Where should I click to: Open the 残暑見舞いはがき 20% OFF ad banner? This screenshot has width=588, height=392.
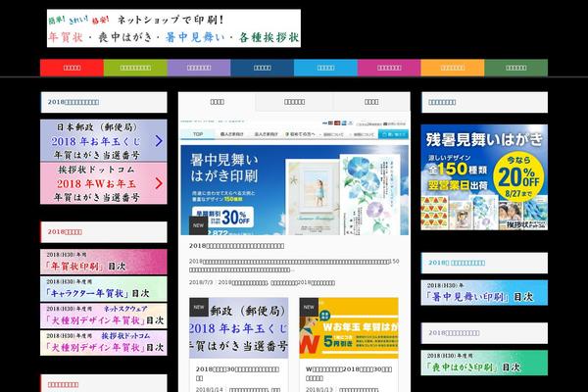click(x=484, y=177)
